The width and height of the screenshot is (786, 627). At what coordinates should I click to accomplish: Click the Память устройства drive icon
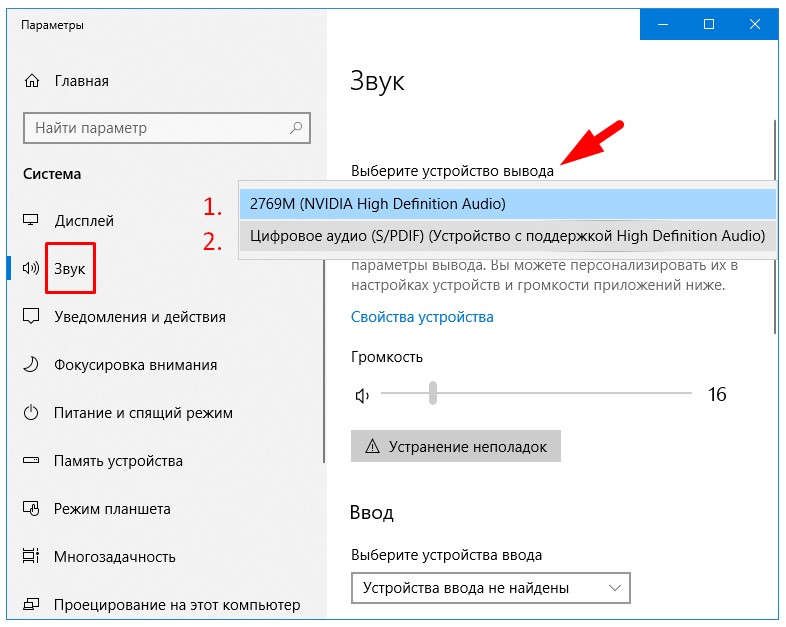click(x=31, y=460)
